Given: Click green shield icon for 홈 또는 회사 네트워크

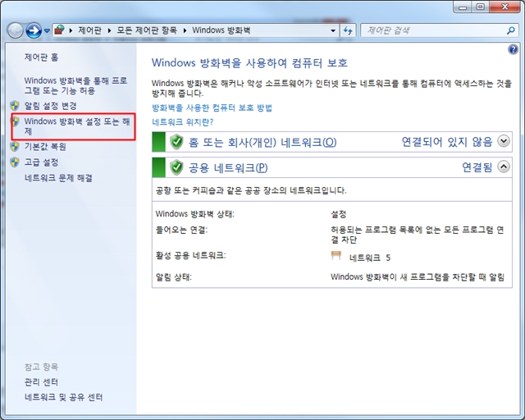Looking at the screenshot, I should (176, 142).
